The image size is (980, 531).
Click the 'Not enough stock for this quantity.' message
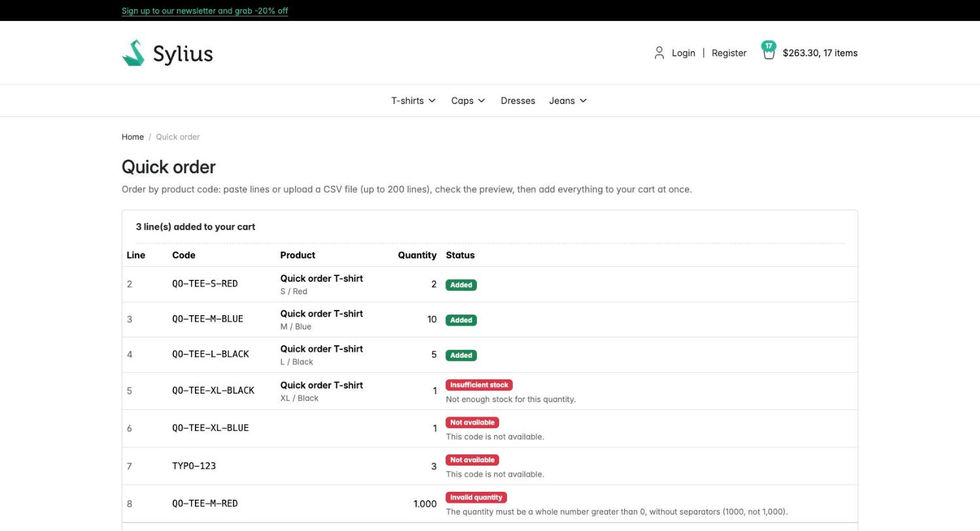pos(511,399)
